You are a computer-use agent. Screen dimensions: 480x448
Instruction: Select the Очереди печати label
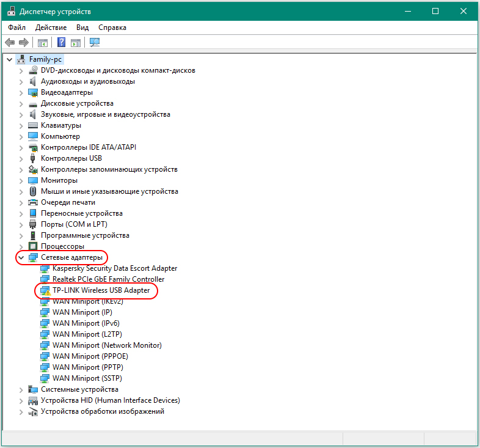pyautogui.click(x=68, y=202)
